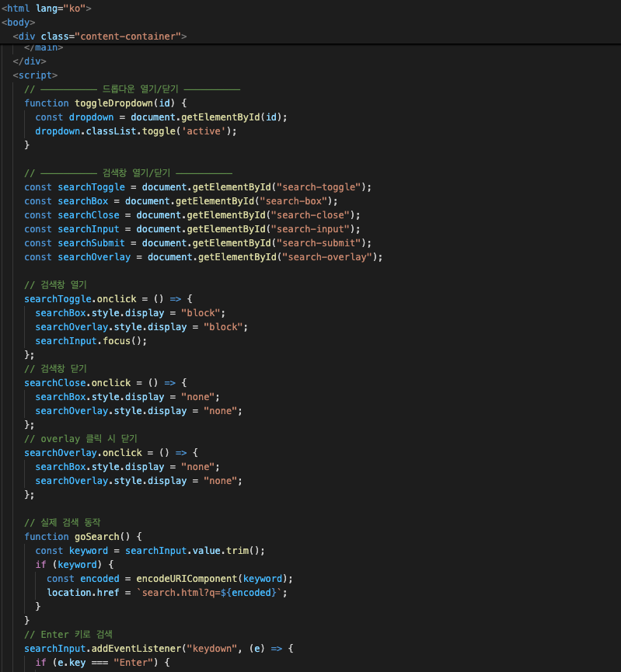Click the "search-input" ID string
The width and height of the screenshot is (621, 672).
click(x=316, y=229)
